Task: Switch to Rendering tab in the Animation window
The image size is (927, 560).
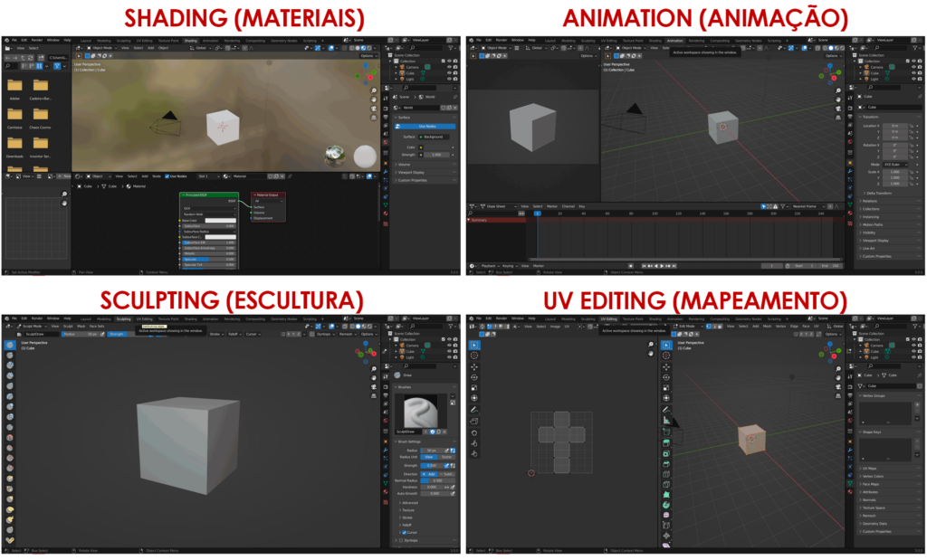Action: coord(696,41)
